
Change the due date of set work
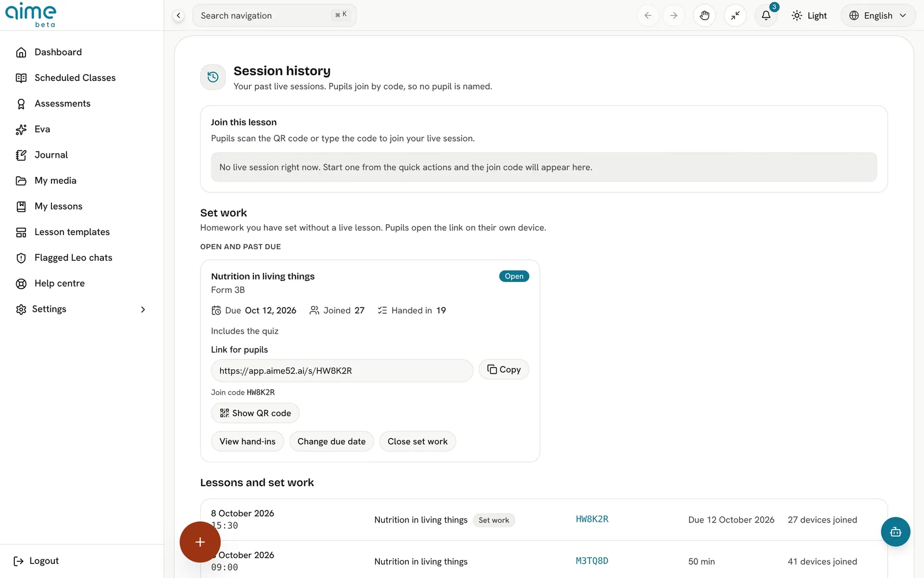coord(331,442)
